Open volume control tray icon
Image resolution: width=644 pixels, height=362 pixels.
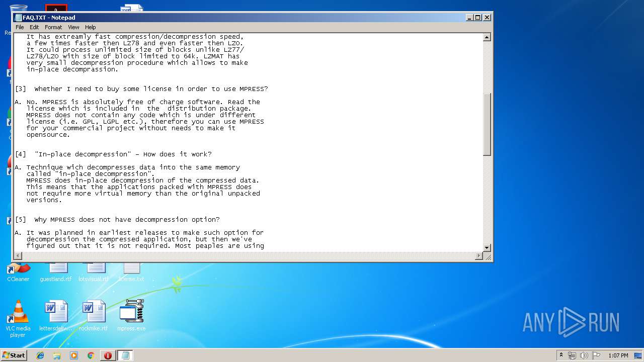tap(584, 355)
